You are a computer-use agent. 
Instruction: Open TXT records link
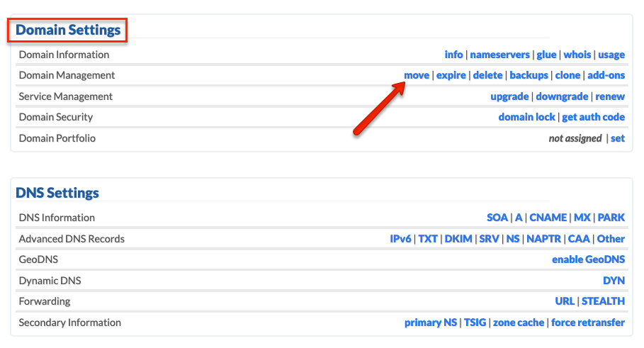pyautogui.click(x=427, y=239)
